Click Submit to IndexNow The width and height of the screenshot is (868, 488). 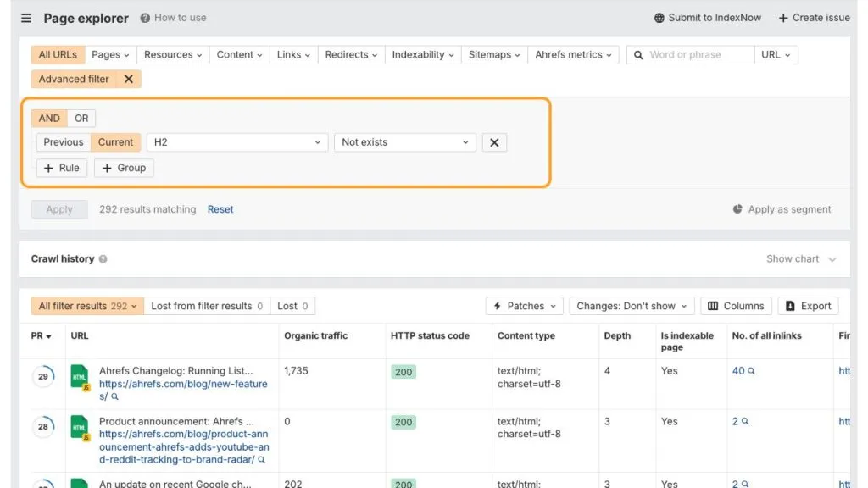click(708, 18)
